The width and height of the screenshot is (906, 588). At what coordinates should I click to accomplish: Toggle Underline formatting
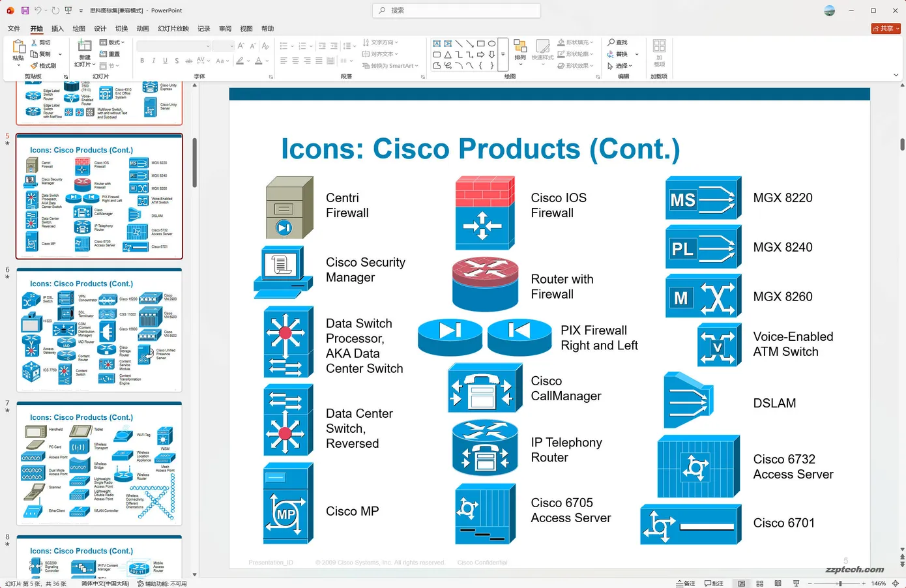(x=166, y=61)
